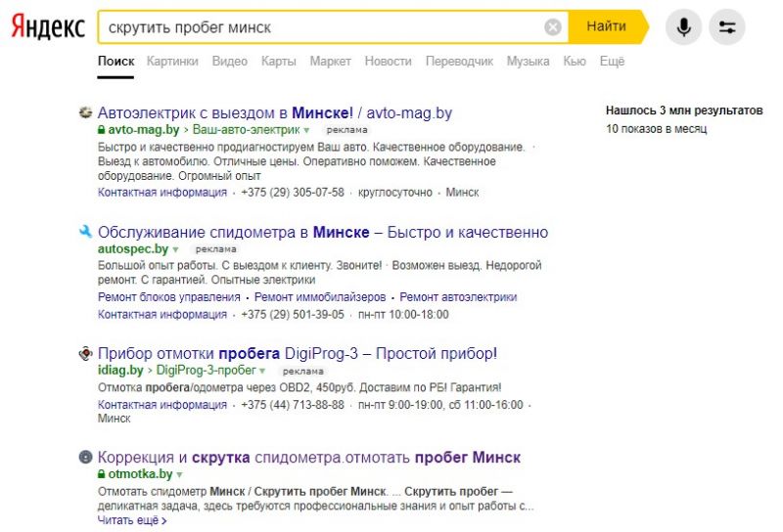Click the реклама label on idiag.by result
Image resolution: width=783 pixels, height=532 pixels.
coord(303,372)
